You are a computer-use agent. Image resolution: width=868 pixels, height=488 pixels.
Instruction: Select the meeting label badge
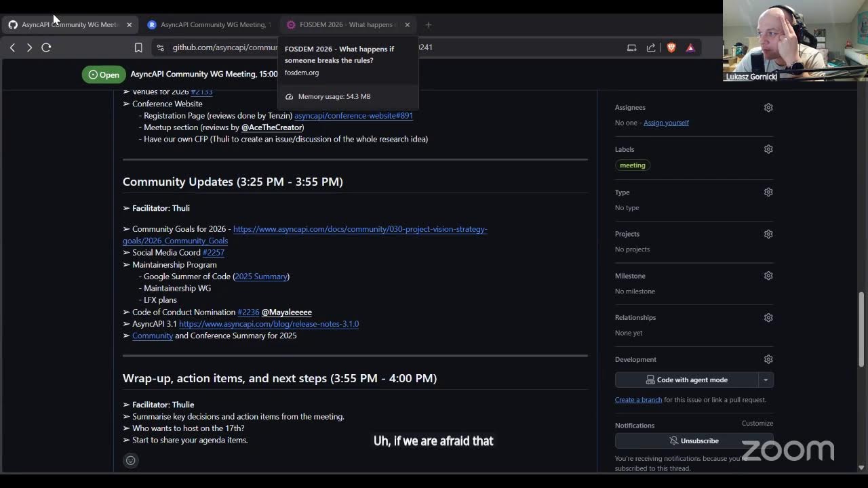click(633, 165)
